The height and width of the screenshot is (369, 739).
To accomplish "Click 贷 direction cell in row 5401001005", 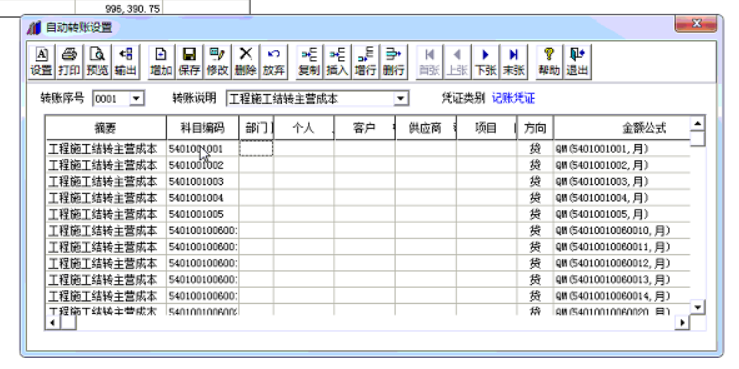I will (535, 214).
